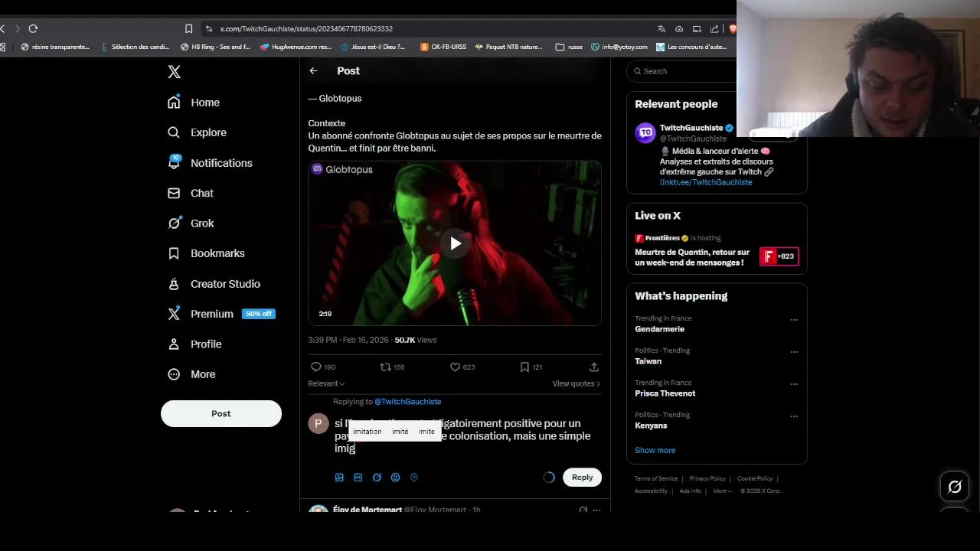Click the 50% off Premium badge
The image size is (980, 551).
(x=258, y=314)
